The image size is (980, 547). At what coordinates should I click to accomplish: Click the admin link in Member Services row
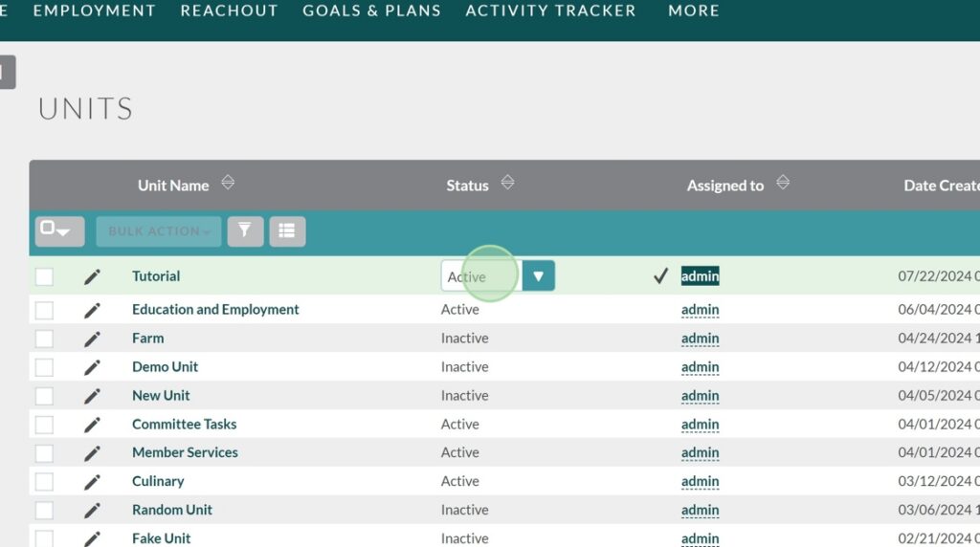(700, 453)
